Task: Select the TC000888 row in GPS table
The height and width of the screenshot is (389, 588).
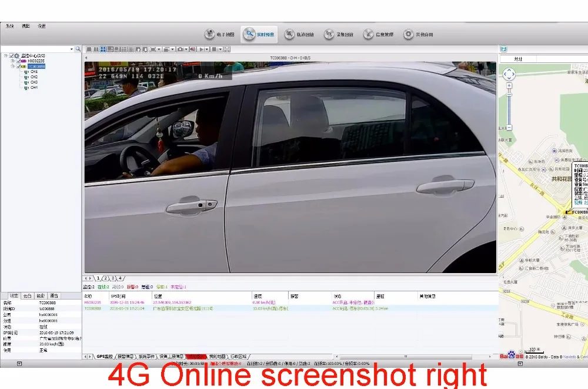Action: tap(290, 308)
